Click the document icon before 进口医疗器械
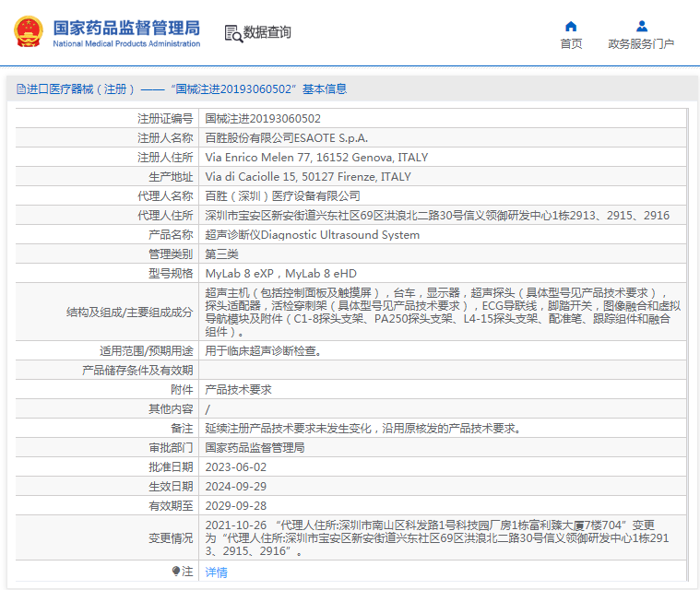This screenshot has height=590, width=700. point(21,88)
